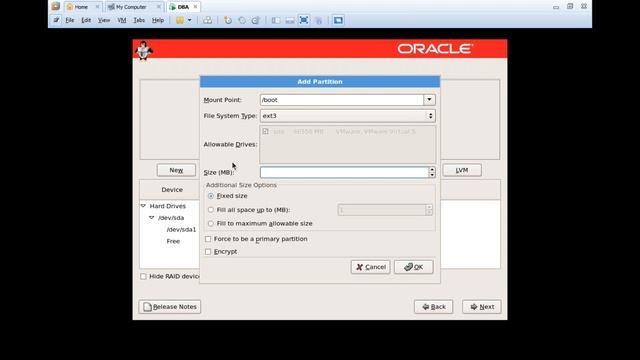Click the Tux penguin logo in installer header

click(144, 50)
